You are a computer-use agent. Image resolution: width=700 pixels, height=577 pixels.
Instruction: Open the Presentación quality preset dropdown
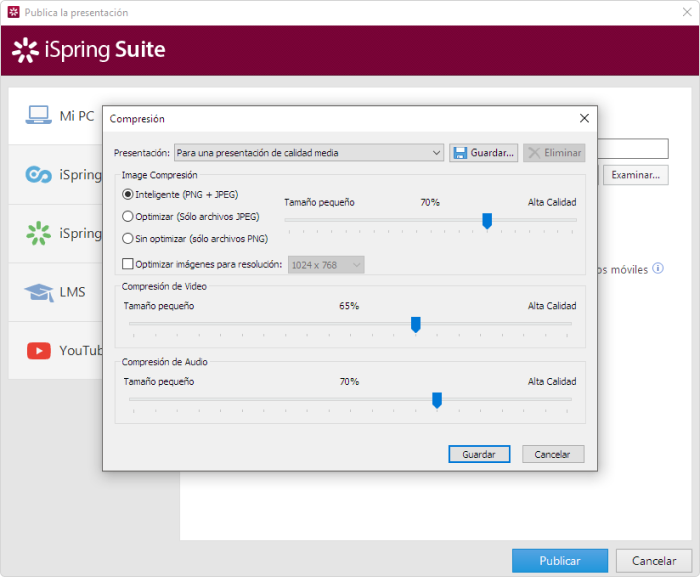point(308,153)
